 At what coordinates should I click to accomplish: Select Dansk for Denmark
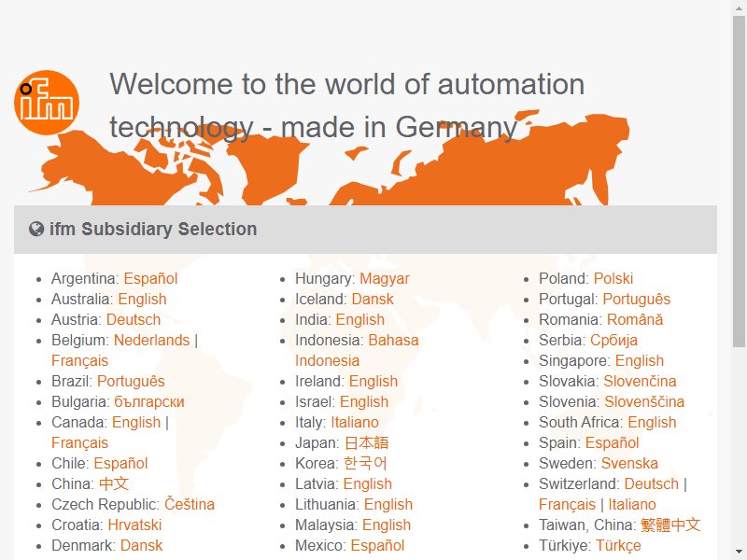click(x=141, y=545)
